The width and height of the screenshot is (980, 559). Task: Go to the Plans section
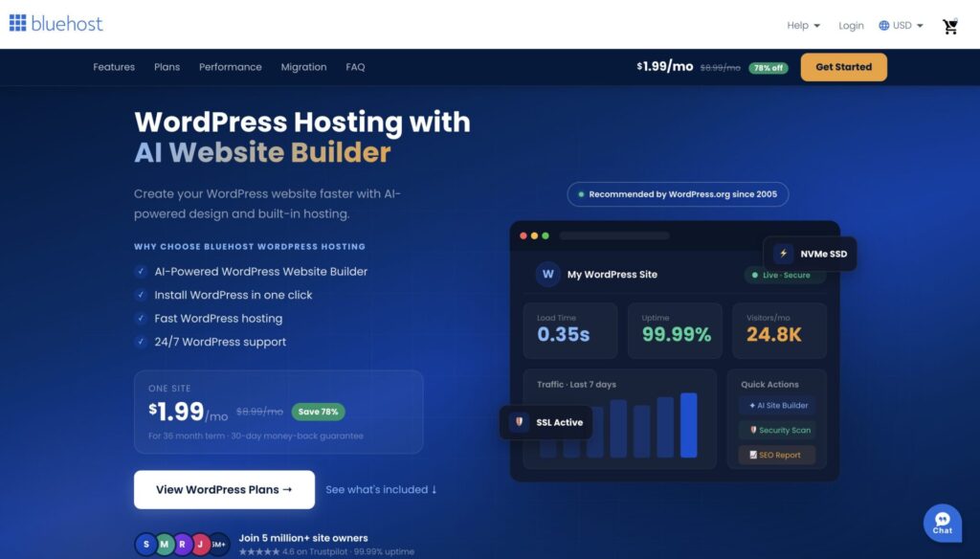point(167,67)
